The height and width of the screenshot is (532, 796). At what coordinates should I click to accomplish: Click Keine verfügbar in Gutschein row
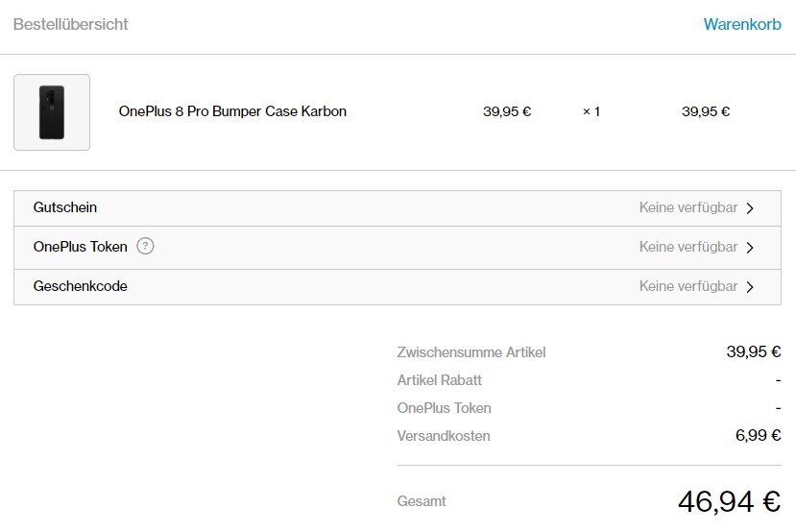click(x=688, y=207)
